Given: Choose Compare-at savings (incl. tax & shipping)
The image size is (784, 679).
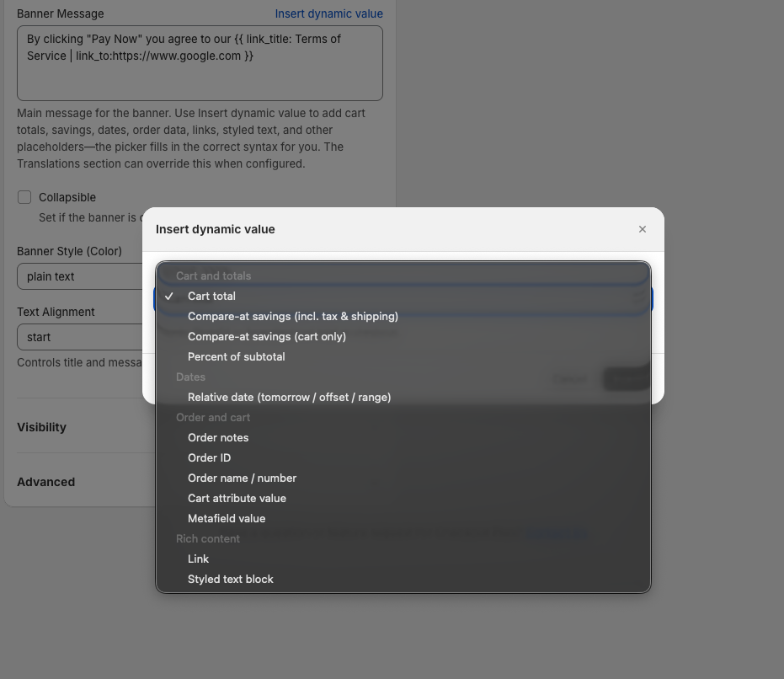Looking at the screenshot, I should pos(403,316).
